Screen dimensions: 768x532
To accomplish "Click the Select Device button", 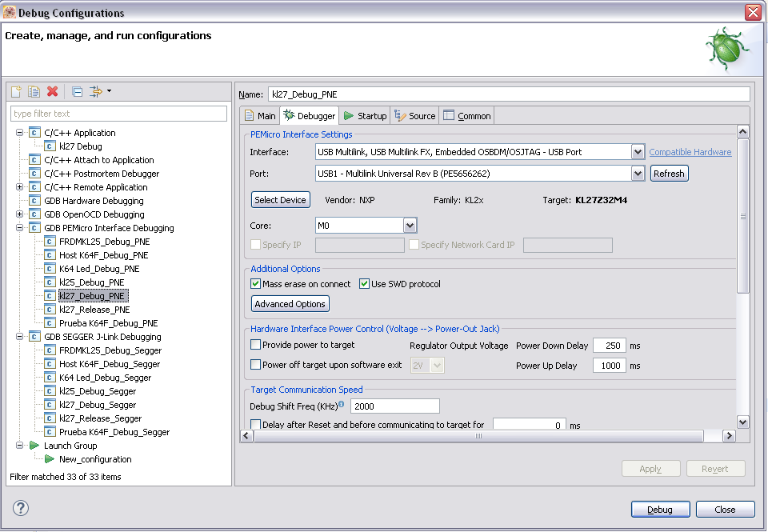I will [x=281, y=200].
